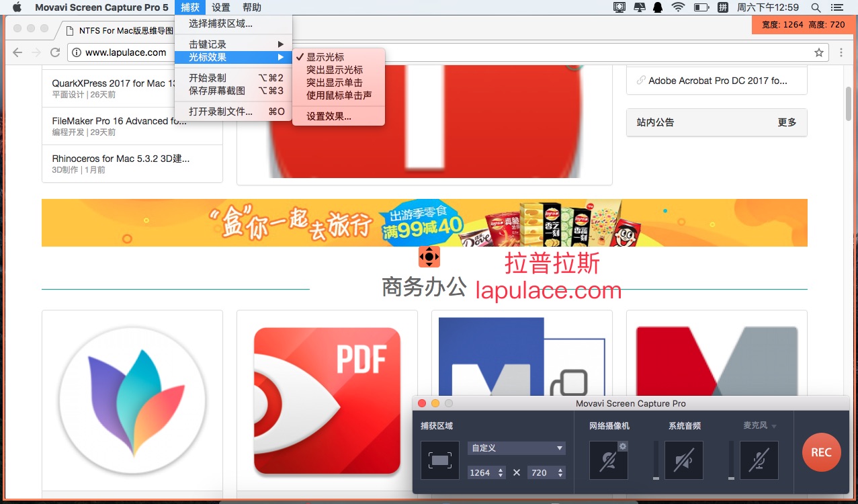Open Spotlight search magnifier icon
The height and width of the screenshot is (504, 858).
click(816, 7)
